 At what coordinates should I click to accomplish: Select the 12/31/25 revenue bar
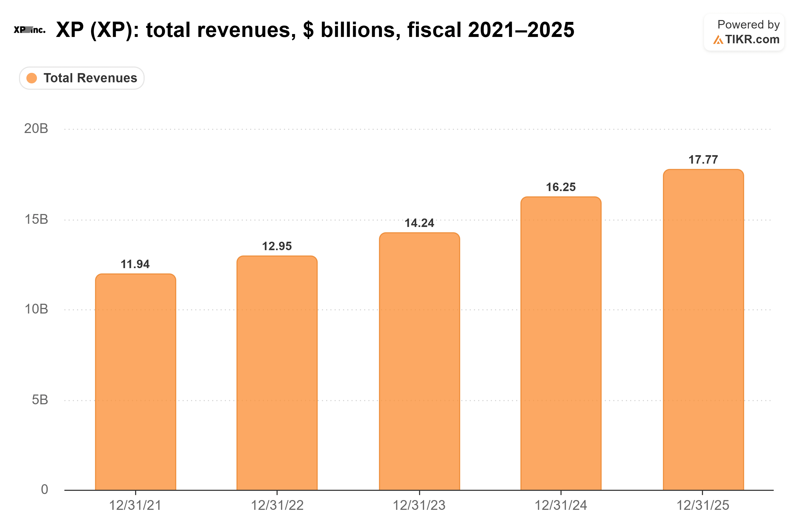(x=703, y=329)
